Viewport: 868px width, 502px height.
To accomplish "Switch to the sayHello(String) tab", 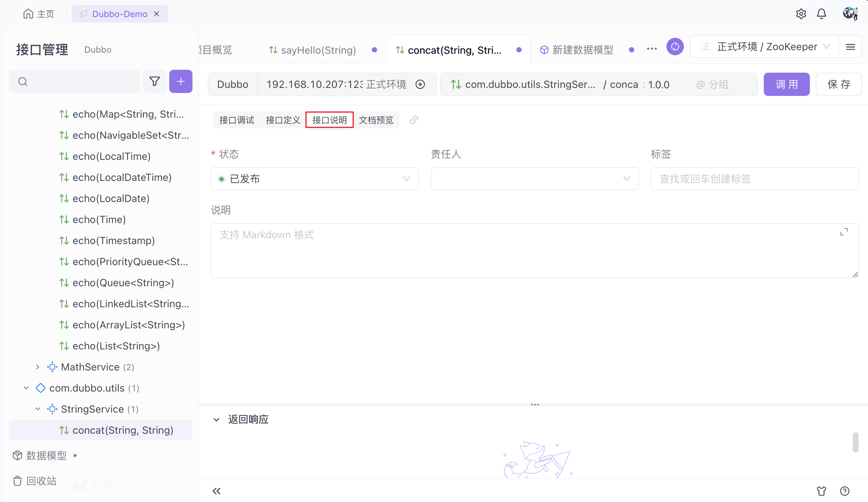I will pyautogui.click(x=318, y=50).
